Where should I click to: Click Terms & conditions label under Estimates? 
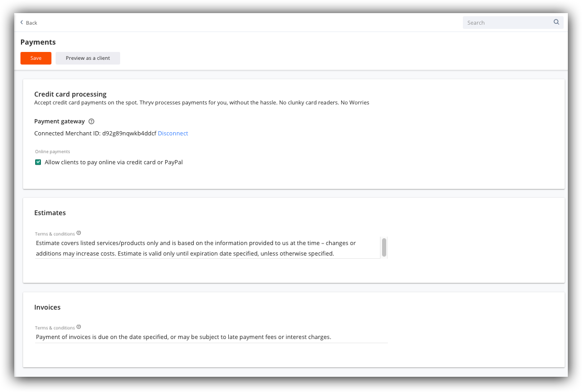point(55,234)
